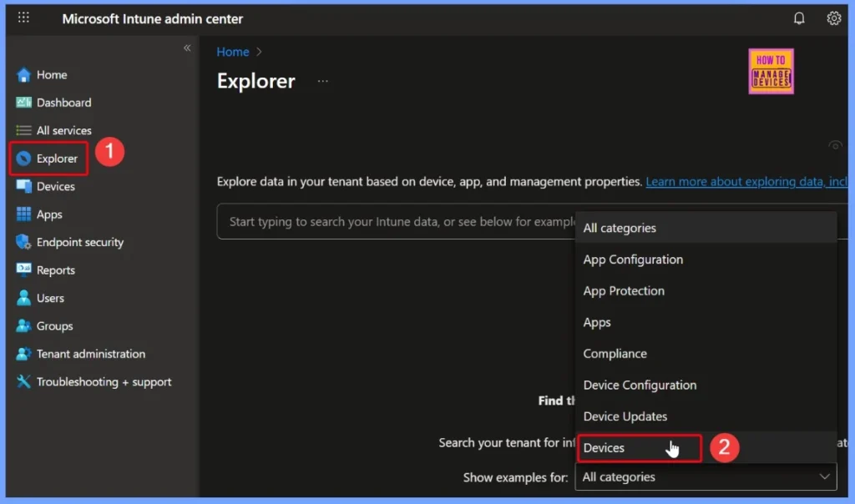Click the Intune data search field
Image resolution: width=855 pixels, height=504 pixels.
(x=396, y=222)
